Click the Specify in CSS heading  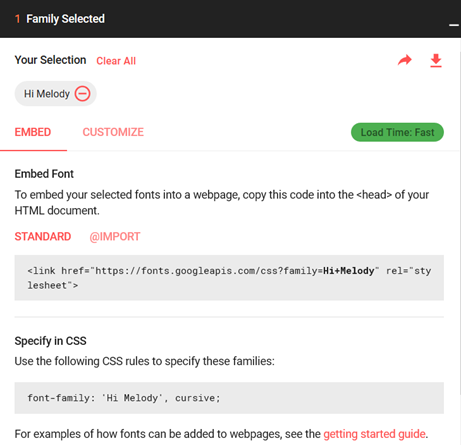tap(50, 341)
